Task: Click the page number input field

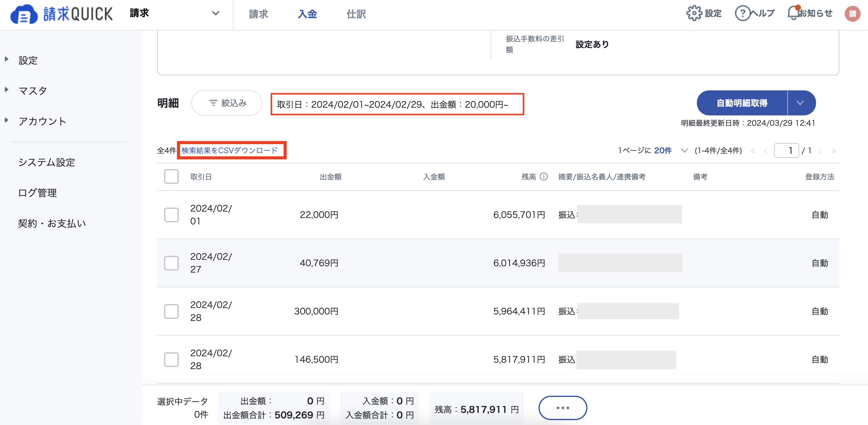Action: point(786,151)
